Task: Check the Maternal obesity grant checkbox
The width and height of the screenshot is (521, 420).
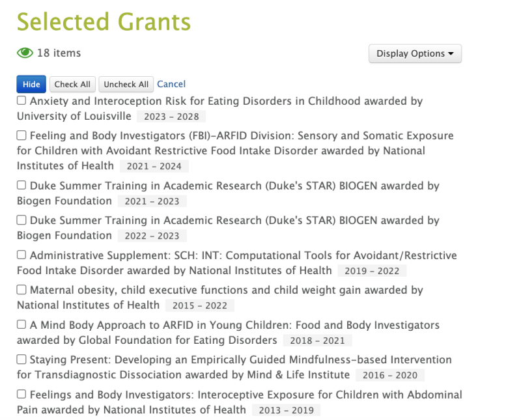Action: click(21, 290)
